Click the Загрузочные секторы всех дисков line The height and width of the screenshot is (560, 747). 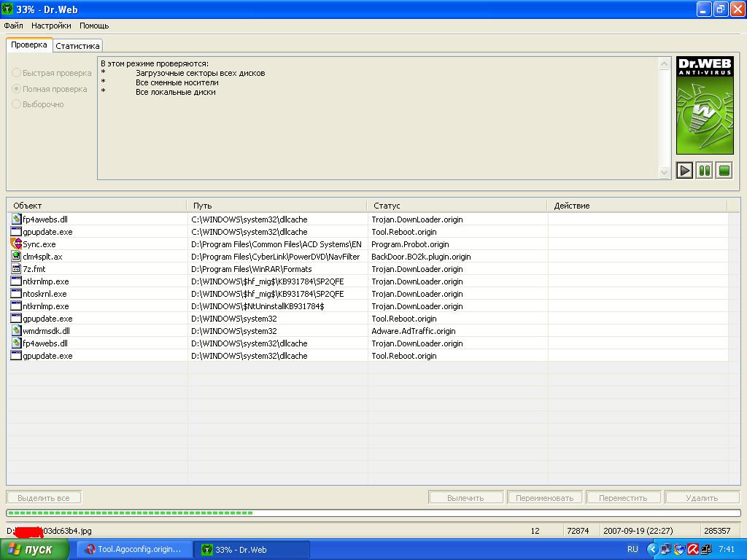point(200,74)
